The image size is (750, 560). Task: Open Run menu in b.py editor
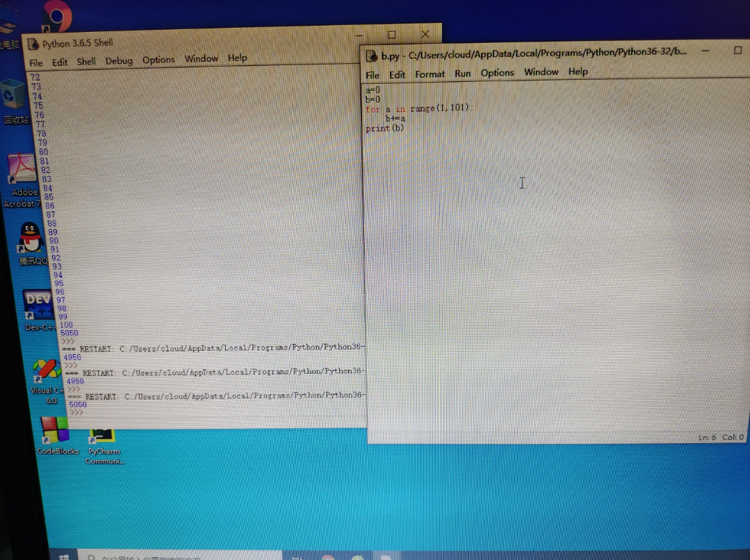[462, 73]
